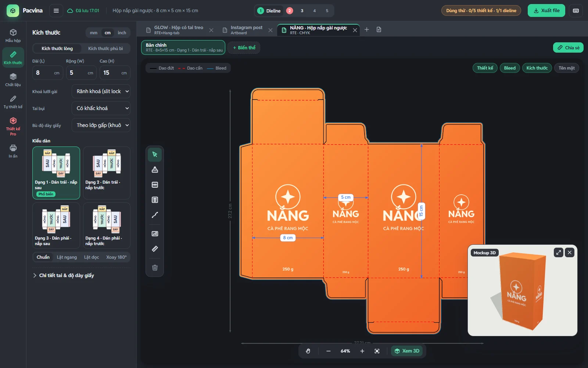
Task: Select Kích thước phủ bì mode
Action: tap(105, 49)
